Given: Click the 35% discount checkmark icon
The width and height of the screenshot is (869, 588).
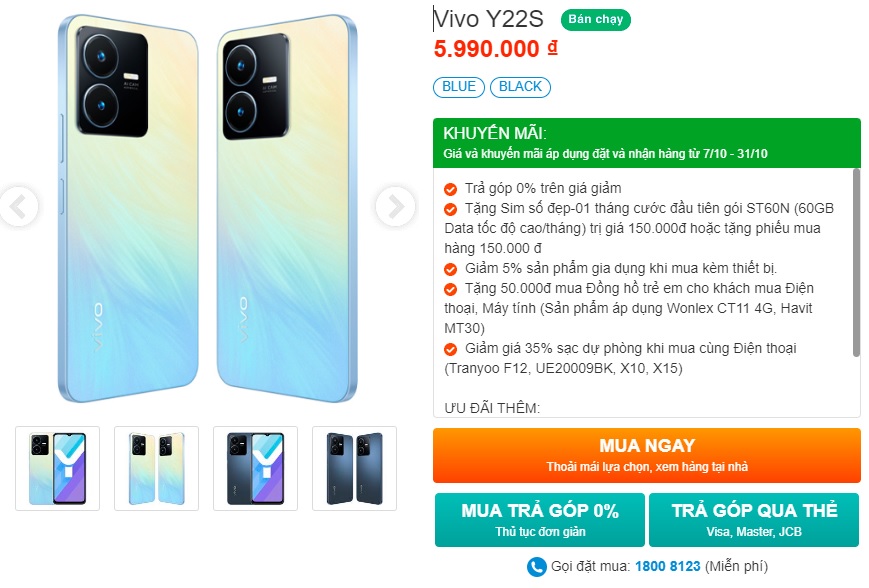Looking at the screenshot, I should tap(451, 349).
